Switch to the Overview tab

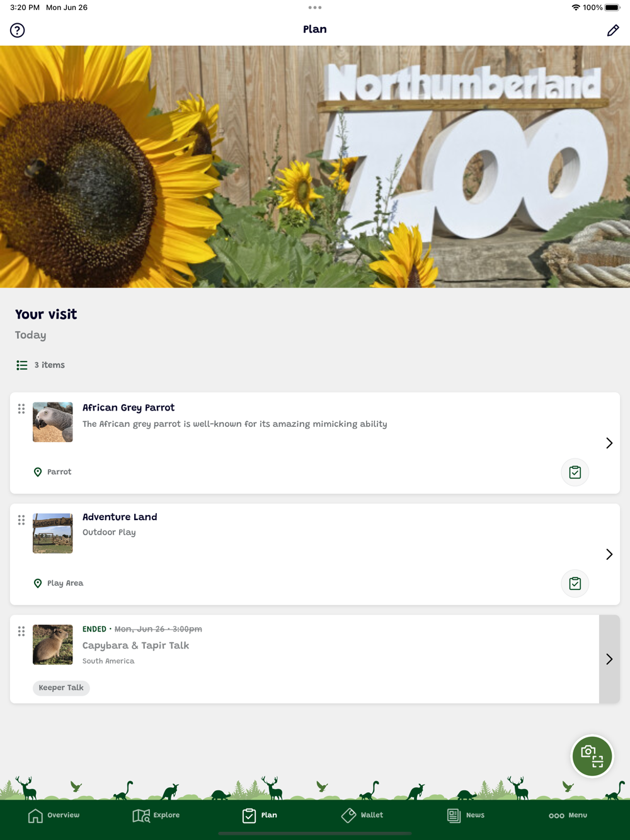(54, 815)
